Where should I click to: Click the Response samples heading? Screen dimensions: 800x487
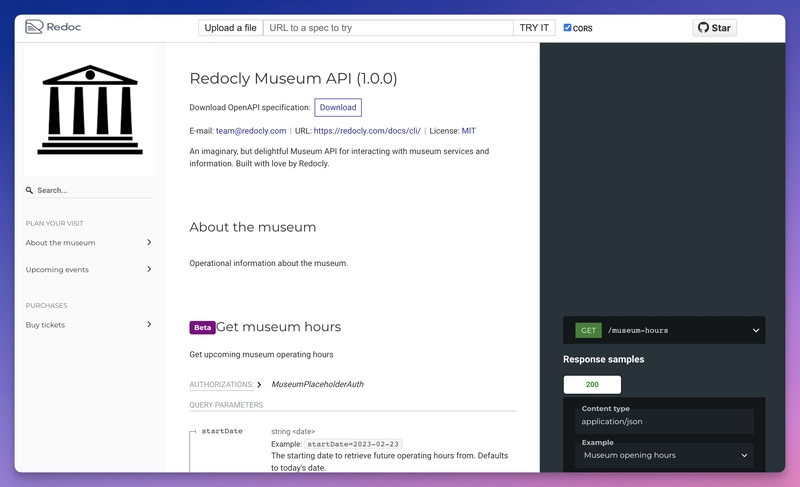pos(604,360)
